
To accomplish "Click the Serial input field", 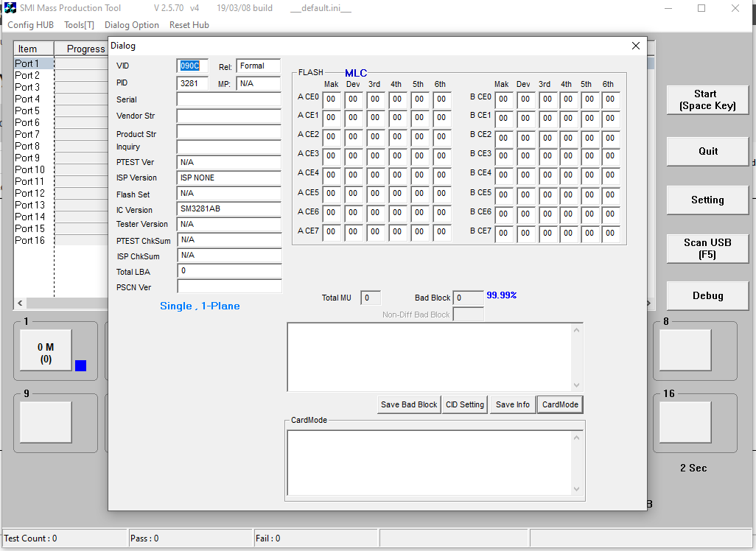I will pos(228,99).
